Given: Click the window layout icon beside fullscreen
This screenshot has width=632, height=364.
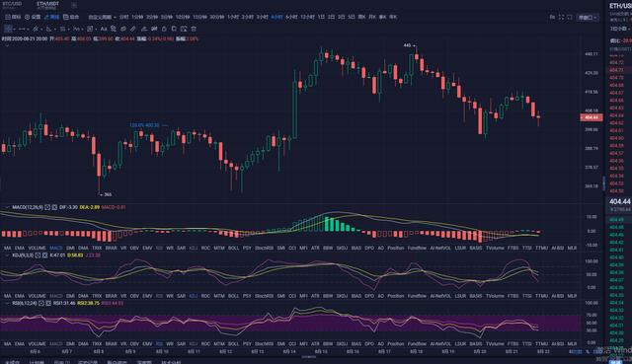Looking at the screenshot, I should pos(570,17).
